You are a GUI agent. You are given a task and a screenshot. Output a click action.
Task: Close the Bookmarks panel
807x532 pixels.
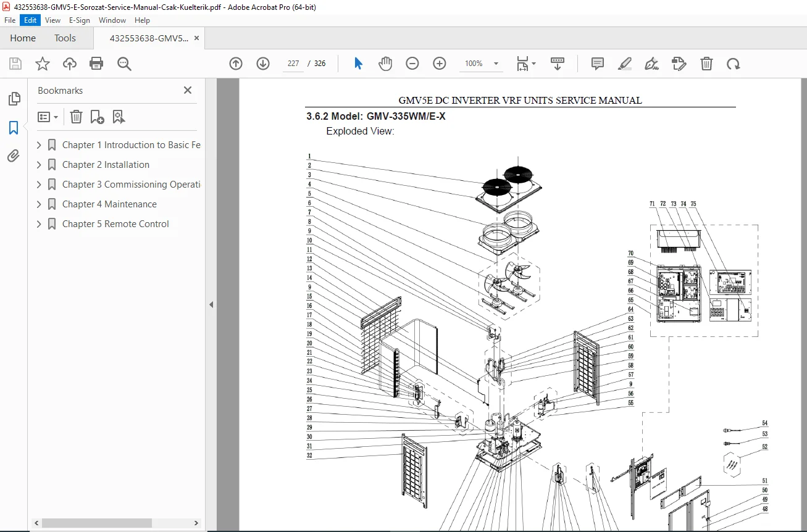pyautogui.click(x=188, y=90)
